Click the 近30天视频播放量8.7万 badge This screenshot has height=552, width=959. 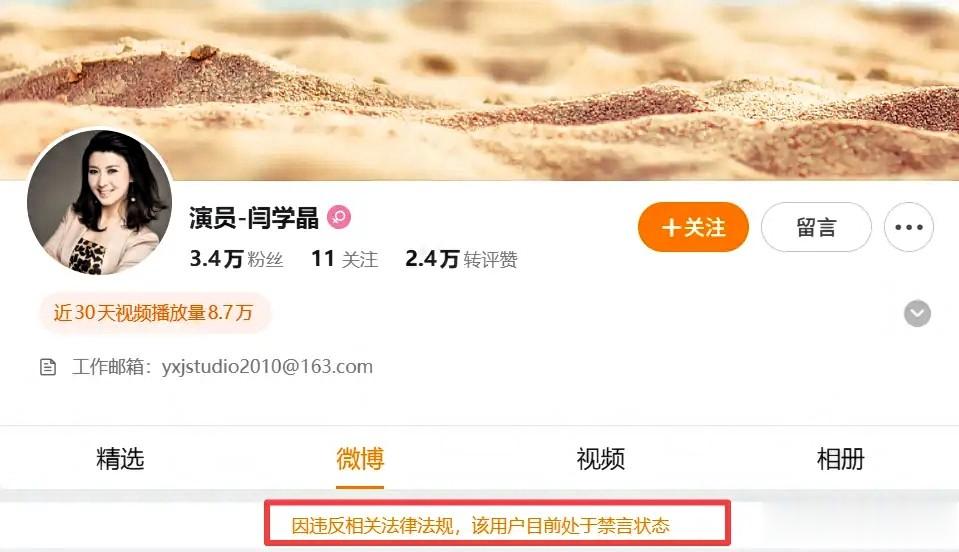point(154,313)
